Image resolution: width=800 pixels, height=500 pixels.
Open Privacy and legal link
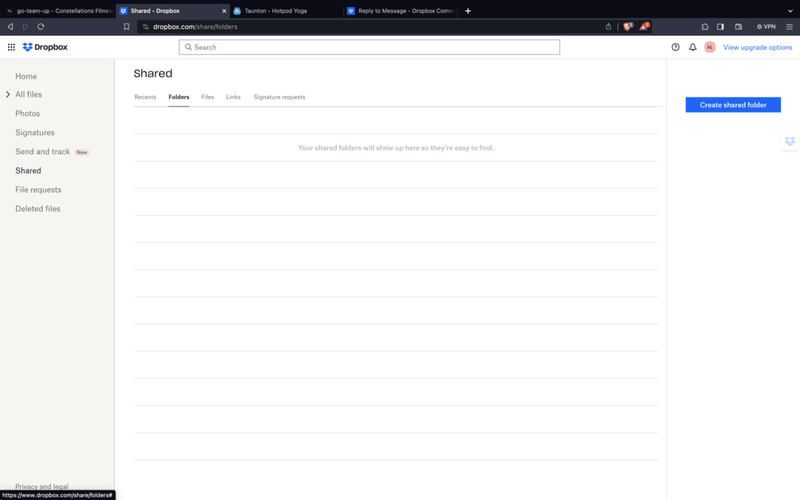point(41,486)
